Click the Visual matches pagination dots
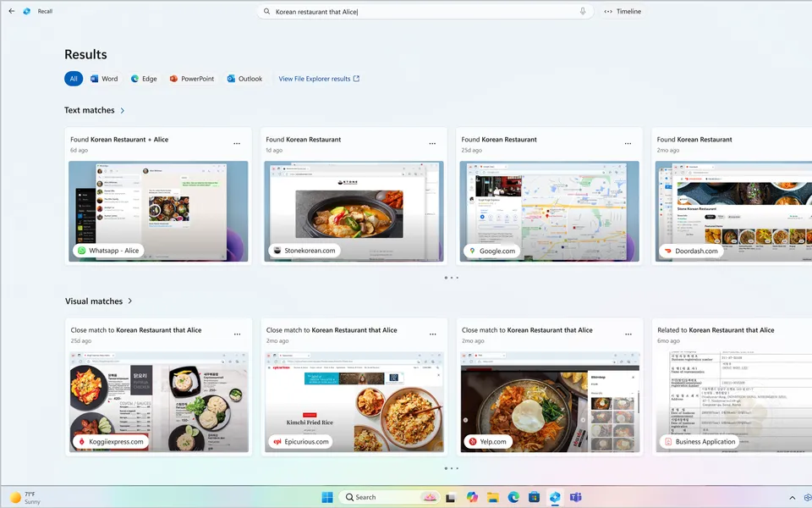The image size is (812, 508). pyautogui.click(x=451, y=468)
